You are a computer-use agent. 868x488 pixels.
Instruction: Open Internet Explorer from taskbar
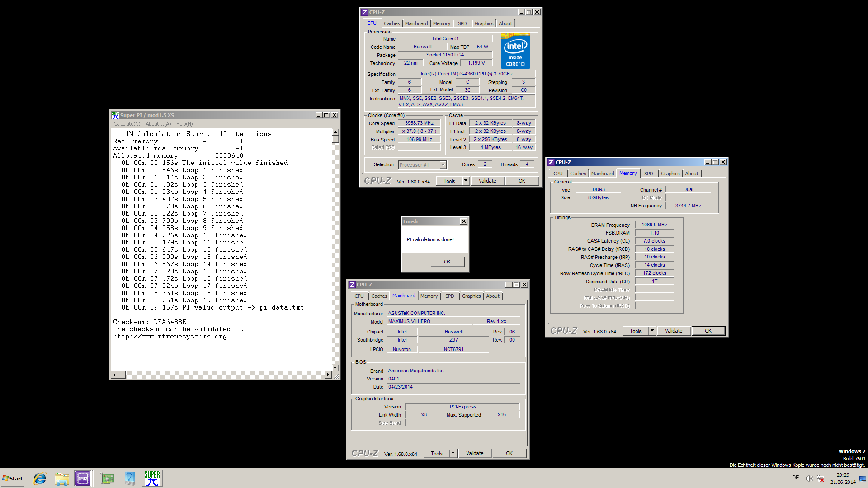(40, 479)
